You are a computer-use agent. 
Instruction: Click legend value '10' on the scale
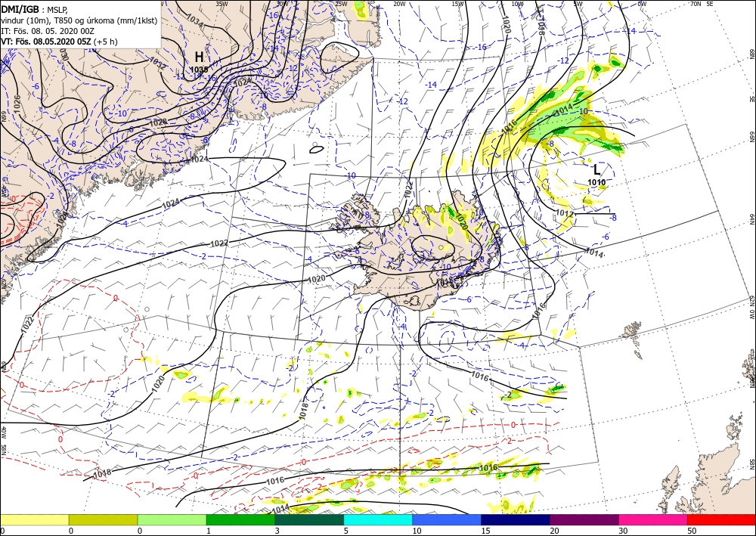click(x=417, y=531)
